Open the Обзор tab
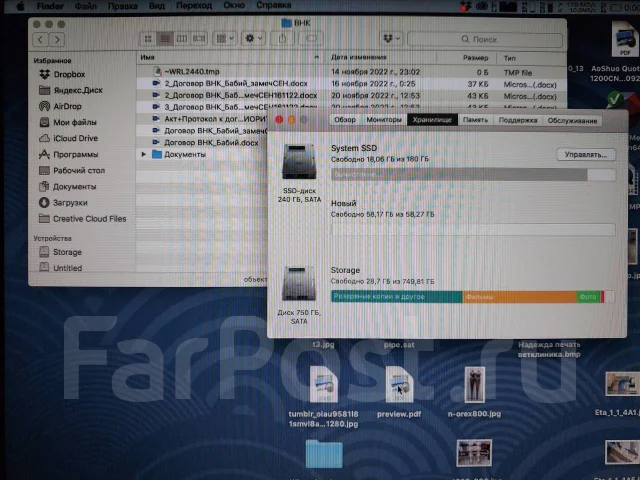This screenshot has height=480, width=640. coord(345,120)
